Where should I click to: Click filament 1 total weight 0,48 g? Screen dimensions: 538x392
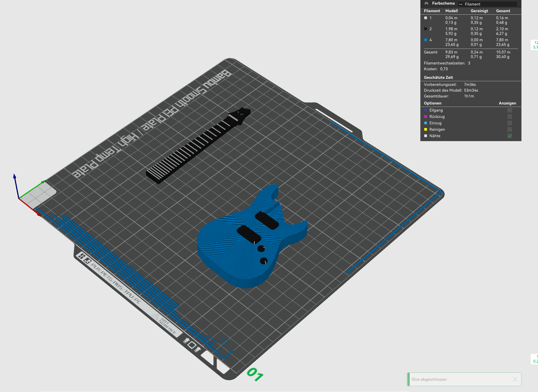point(502,23)
